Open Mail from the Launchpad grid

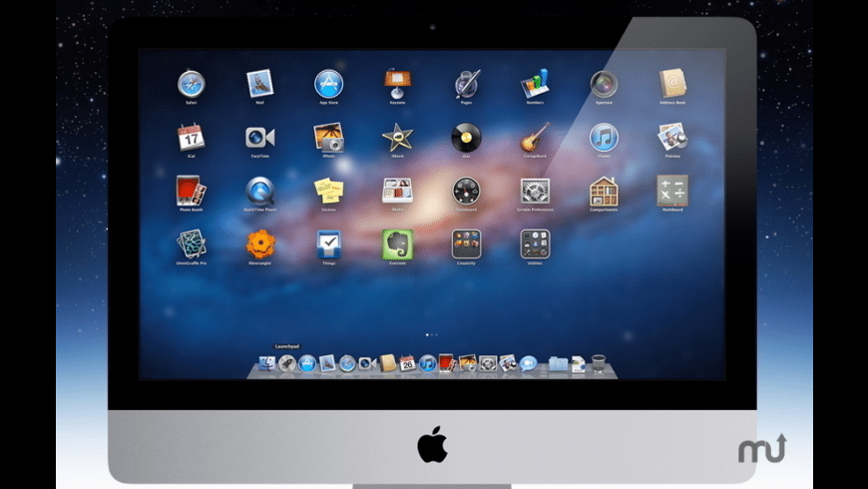coord(259,84)
